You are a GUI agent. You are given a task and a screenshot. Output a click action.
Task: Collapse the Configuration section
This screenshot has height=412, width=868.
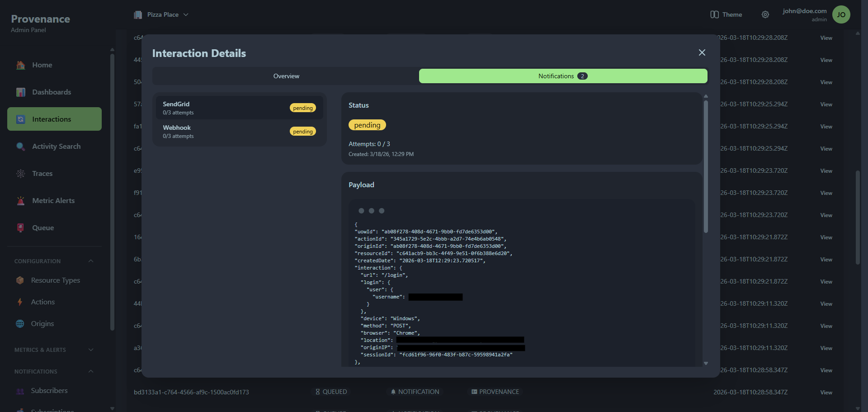click(91, 261)
